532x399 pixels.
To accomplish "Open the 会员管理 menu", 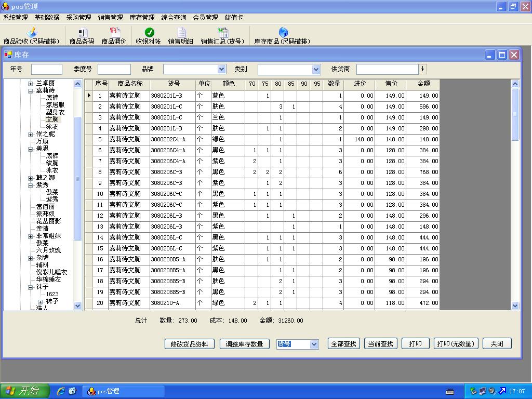I will (x=205, y=17).
